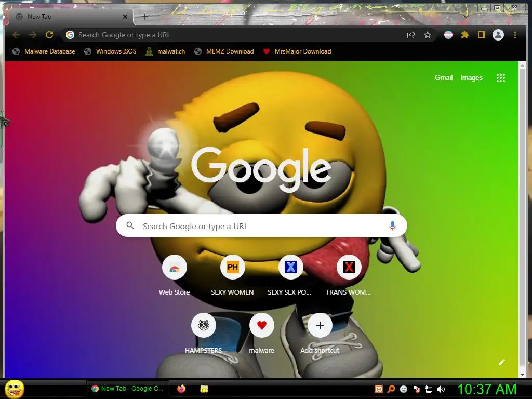The height and width of the screenshot is (399, 532).
Task: Customize this page with the pencil icon
Action: [502, 362]
